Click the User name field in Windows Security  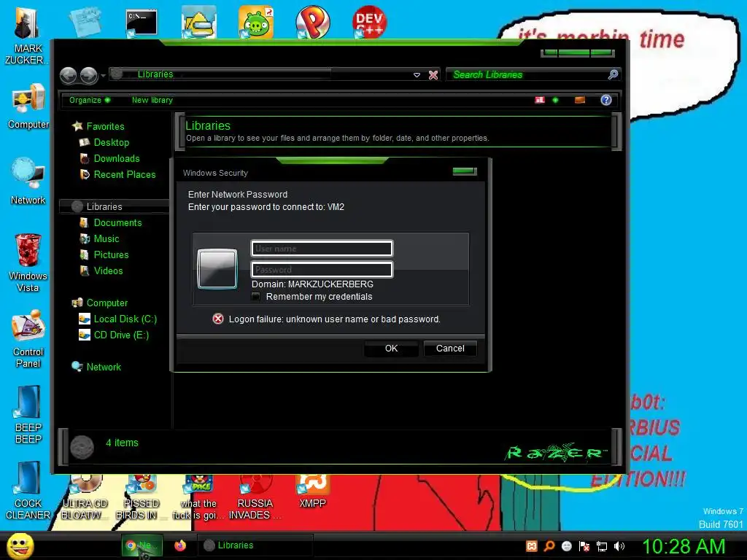coord(322,249)
